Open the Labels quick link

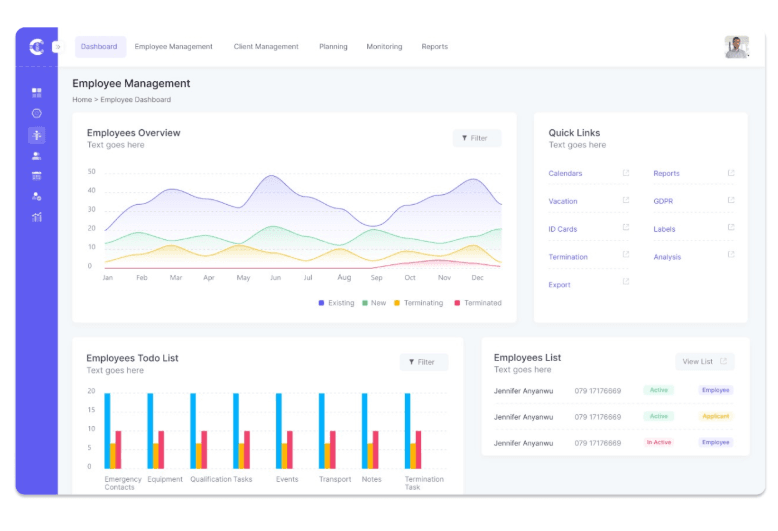[664, 229]
